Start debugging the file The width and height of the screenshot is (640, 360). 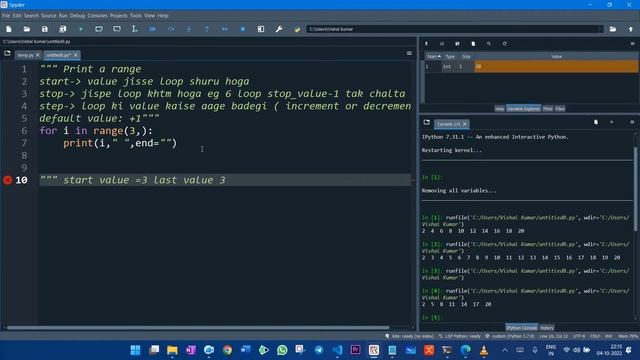pos(153,29)
